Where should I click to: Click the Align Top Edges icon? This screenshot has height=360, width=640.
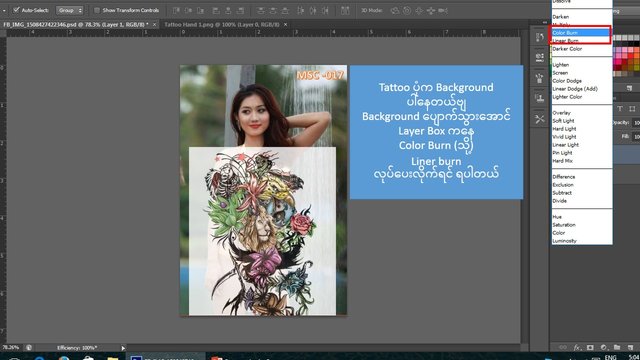[x=176, y=11]
